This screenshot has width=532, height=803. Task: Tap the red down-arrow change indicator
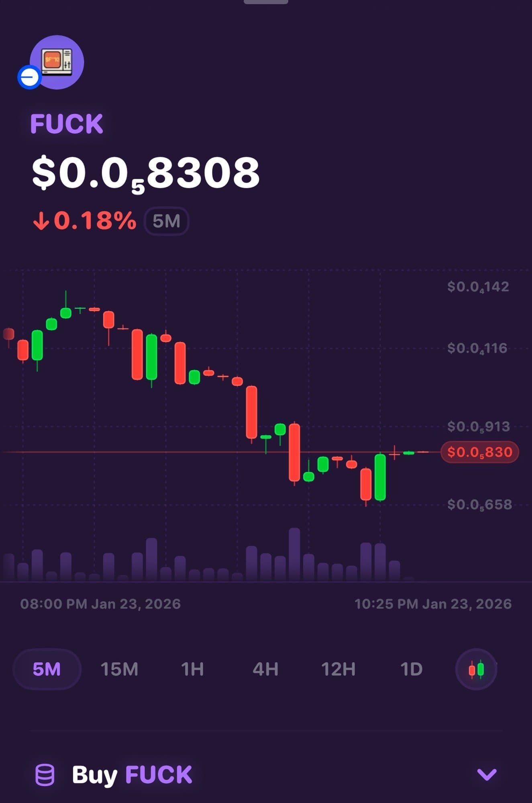[x=41, y=221]
